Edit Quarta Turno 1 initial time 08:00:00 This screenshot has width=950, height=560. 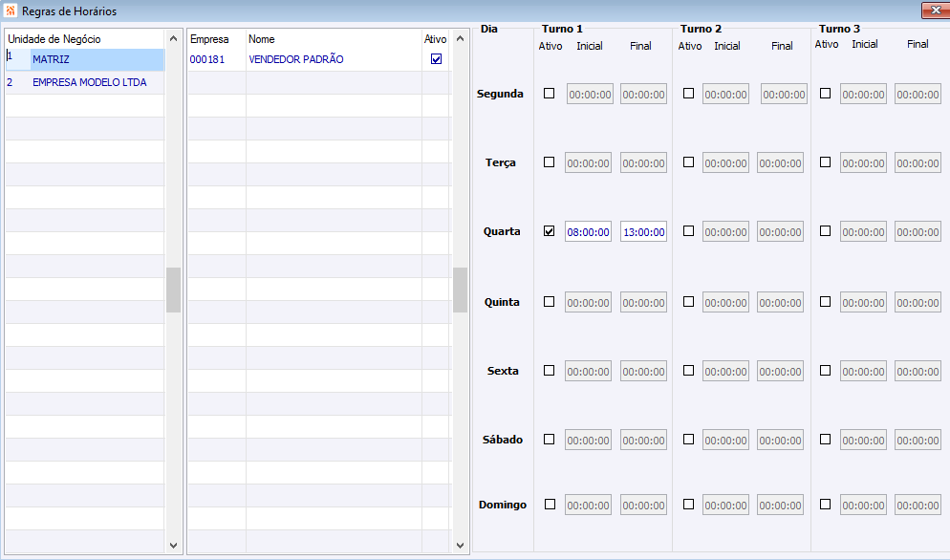point(589,232)
